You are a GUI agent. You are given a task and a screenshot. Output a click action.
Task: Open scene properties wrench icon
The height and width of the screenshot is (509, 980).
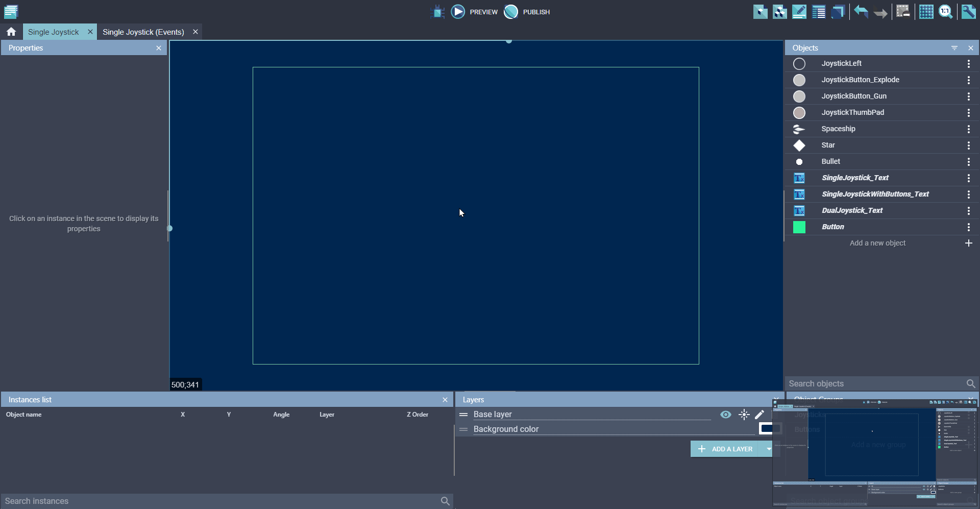968,12
